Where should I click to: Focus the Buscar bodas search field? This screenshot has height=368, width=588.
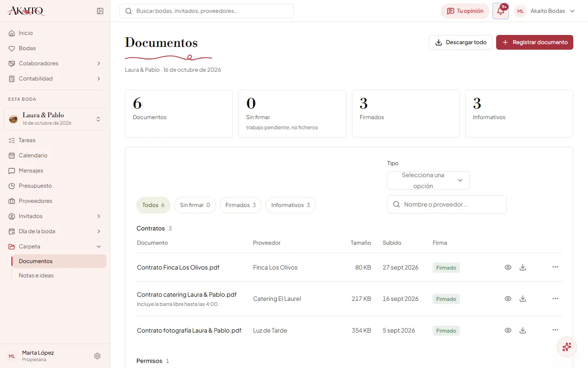pos(207,11)
